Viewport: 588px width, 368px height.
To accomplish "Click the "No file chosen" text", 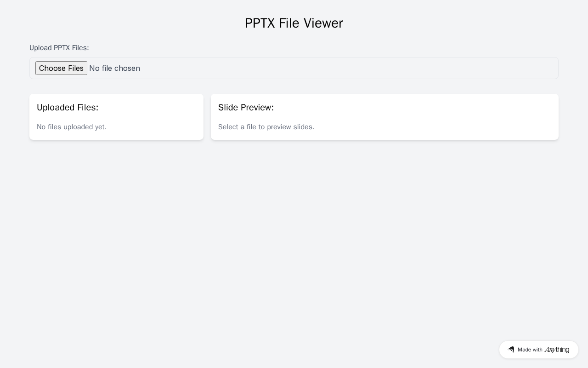I will (x=114, y=68).
